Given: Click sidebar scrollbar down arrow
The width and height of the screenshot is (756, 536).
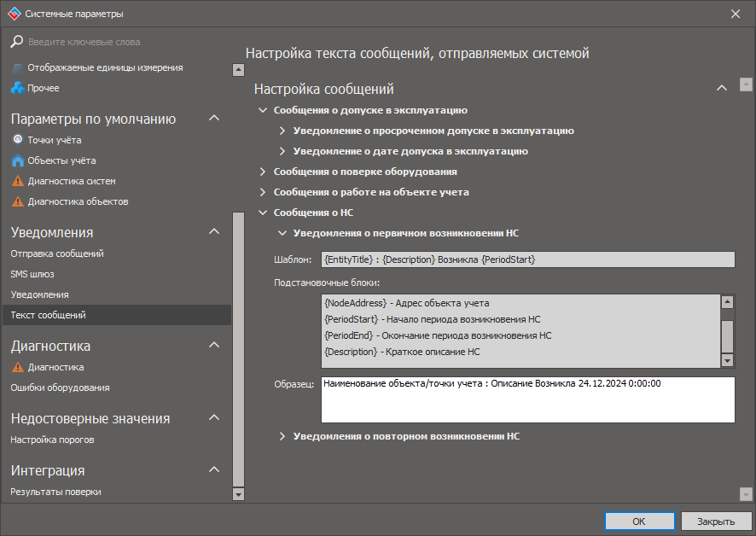Looking at the screenshot, I should pyautogui.click(x=238, y=494).
